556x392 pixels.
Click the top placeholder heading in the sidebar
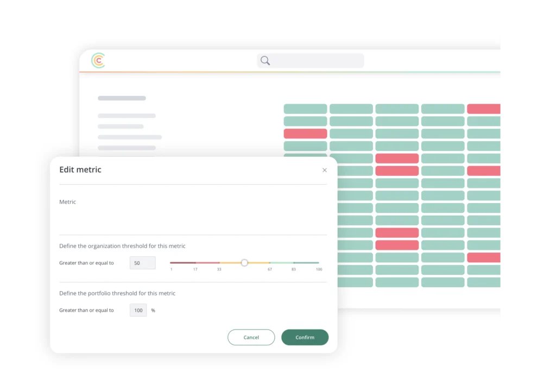(x=122, y=98)
